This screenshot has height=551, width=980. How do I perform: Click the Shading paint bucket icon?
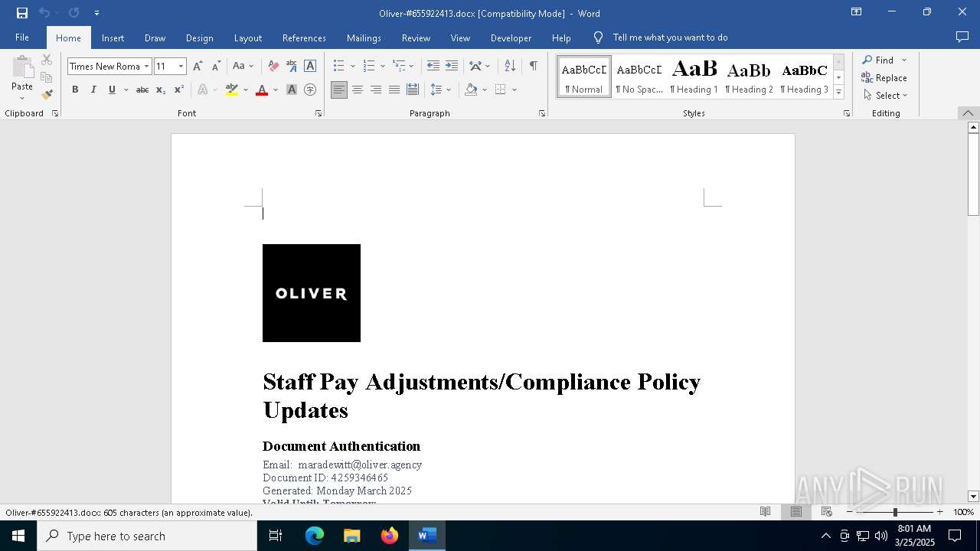tap(472, 90)
